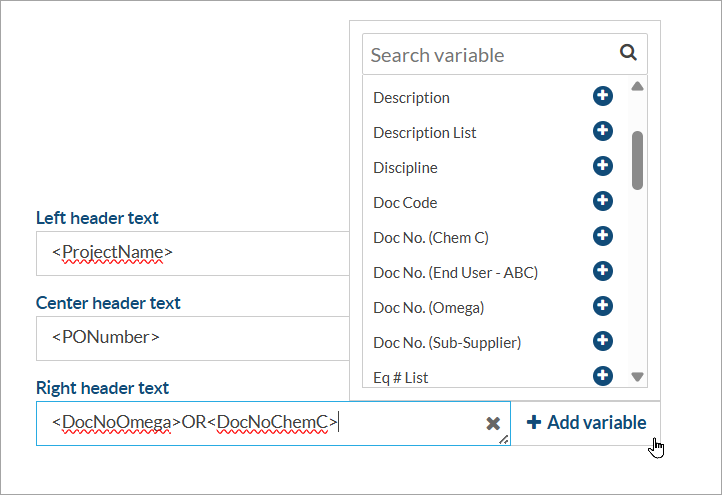Click the Add variable button

click(586, 423)
